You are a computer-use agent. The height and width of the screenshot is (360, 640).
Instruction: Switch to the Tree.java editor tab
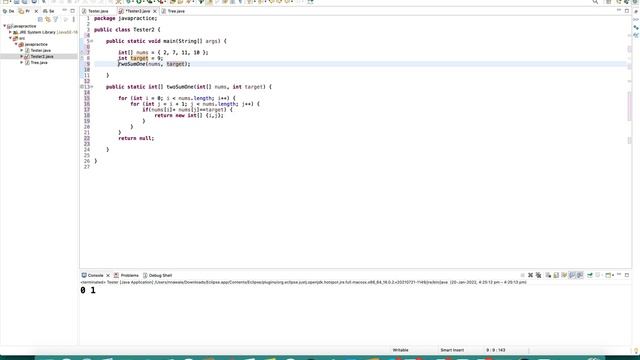click(x=173, y=11)
